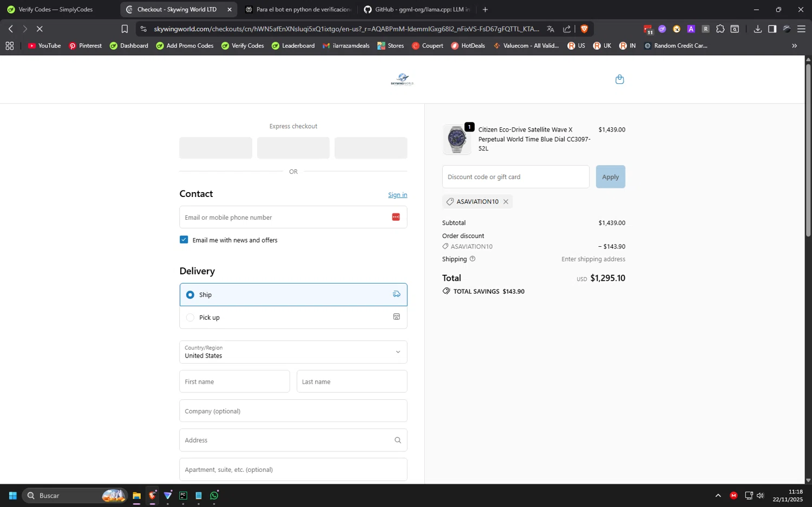
Task: Remove the ASAVIATION10 discount code
Action: pyautogui.click(x=506, y=202)
